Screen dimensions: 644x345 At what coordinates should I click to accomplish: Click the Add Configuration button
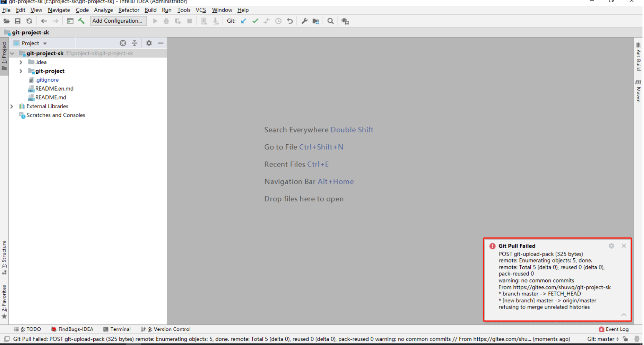[118, 21]
